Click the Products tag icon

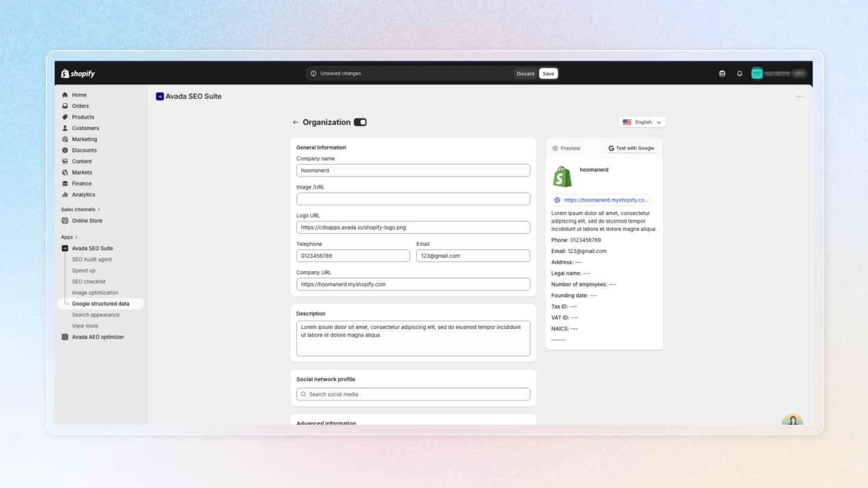[65, 117]
